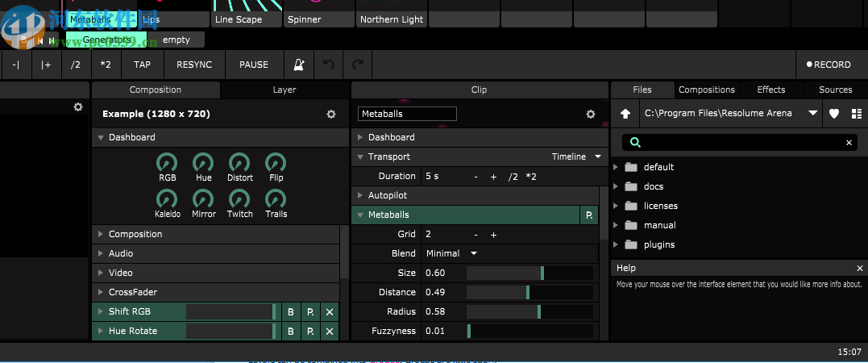The width and height of the screenshot is (868, 363).
Task: Switch to the Effects tab
Action: coord(770,90)
